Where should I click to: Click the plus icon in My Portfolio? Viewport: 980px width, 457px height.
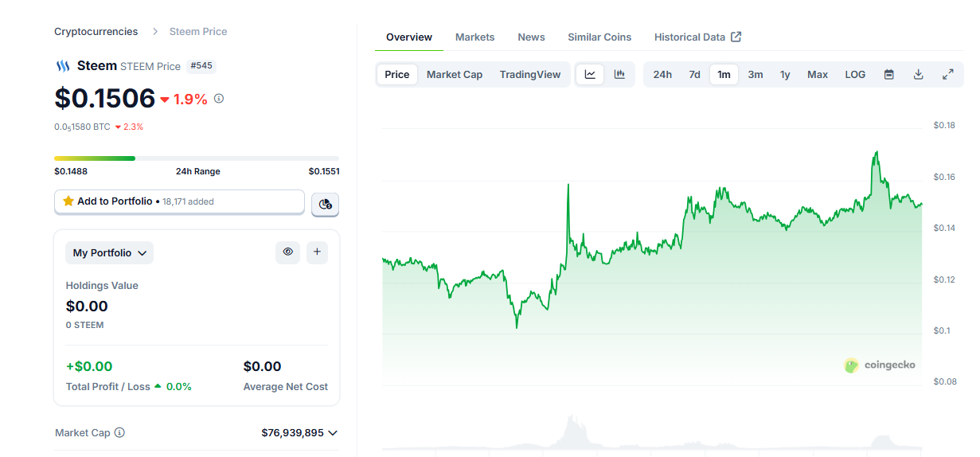pyautogui.click(x=317, y=252)
